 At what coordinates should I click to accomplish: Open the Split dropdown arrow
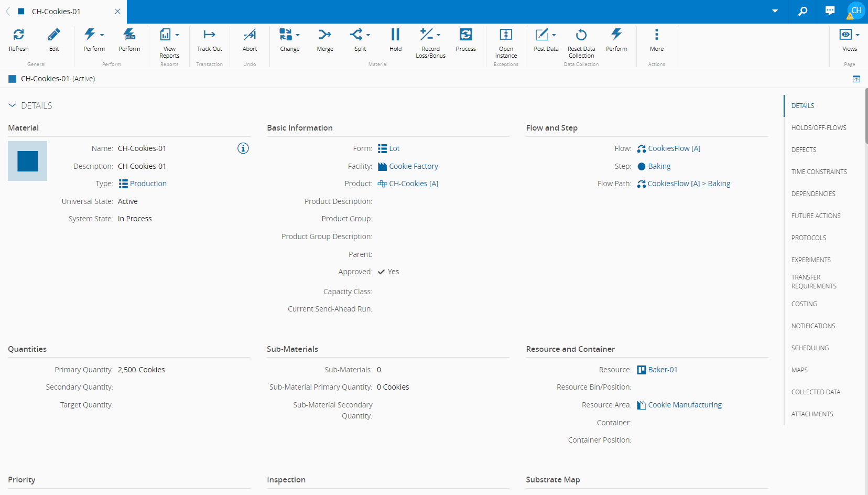(368, 35)
